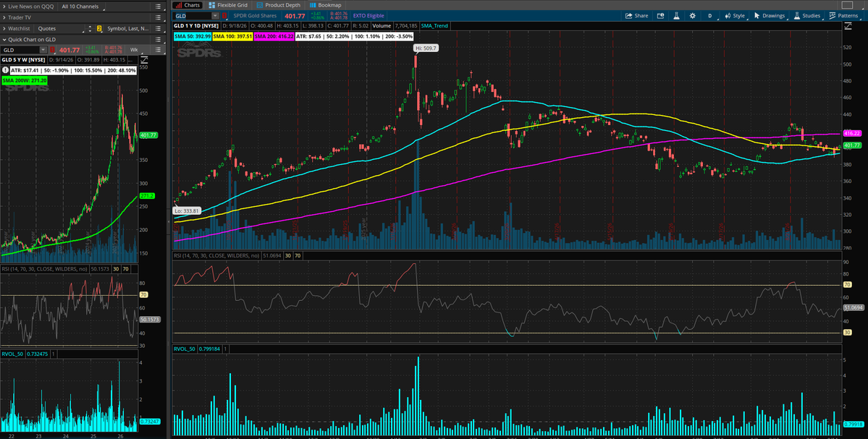Viewport: 868px width, 439px height.
Task: Click the red link icon in quick chart
Action: tap(54, 50)
